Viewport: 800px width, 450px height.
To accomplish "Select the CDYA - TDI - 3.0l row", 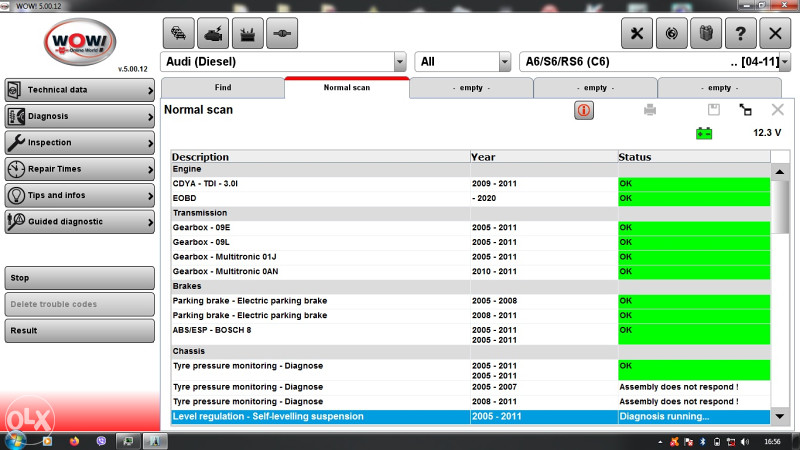I will point(470,184).
